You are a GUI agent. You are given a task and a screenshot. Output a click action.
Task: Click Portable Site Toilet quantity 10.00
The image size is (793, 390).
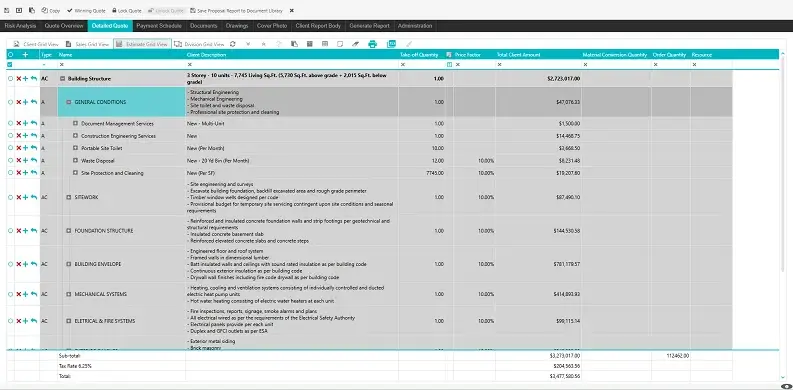[438, 148]
